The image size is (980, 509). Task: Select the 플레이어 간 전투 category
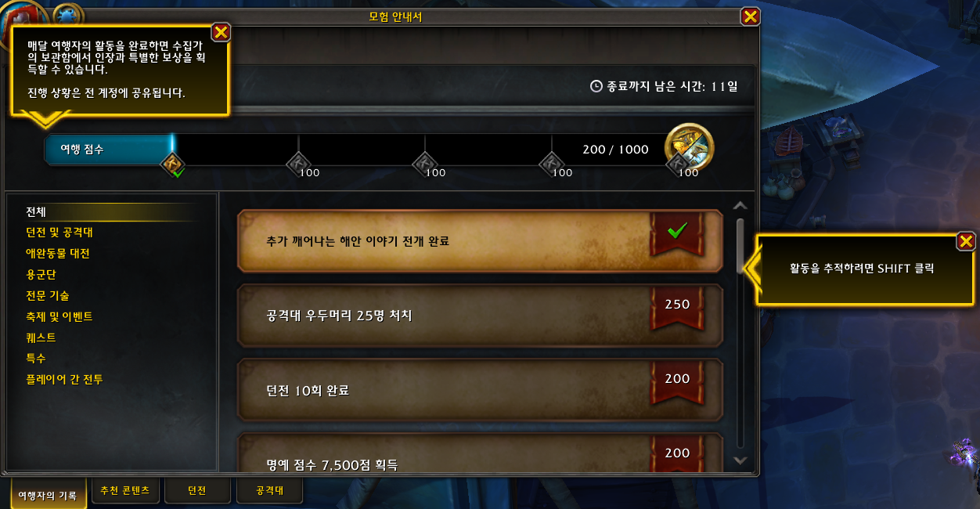click(64, 380)
